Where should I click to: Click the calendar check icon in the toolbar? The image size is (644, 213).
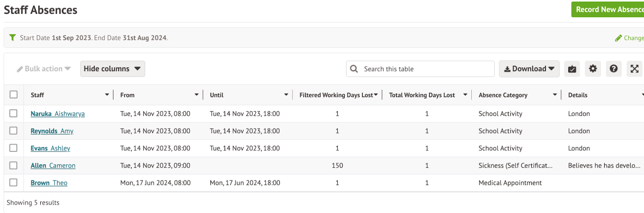click(x=572, y=69)
